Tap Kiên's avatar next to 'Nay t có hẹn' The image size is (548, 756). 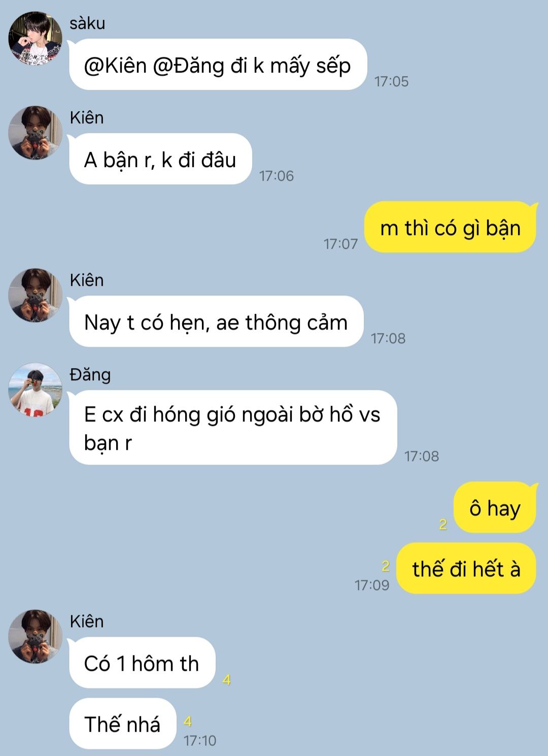click(x=35, y=295)
